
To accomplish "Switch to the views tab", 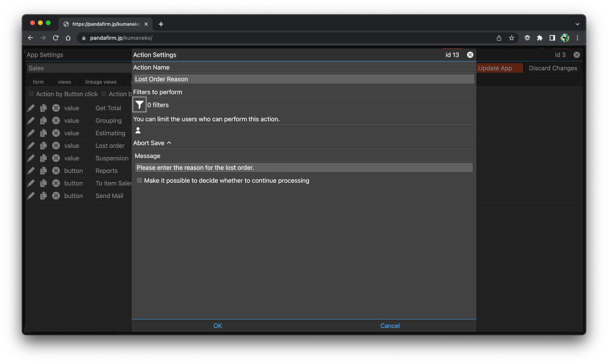I will point(65,82).
